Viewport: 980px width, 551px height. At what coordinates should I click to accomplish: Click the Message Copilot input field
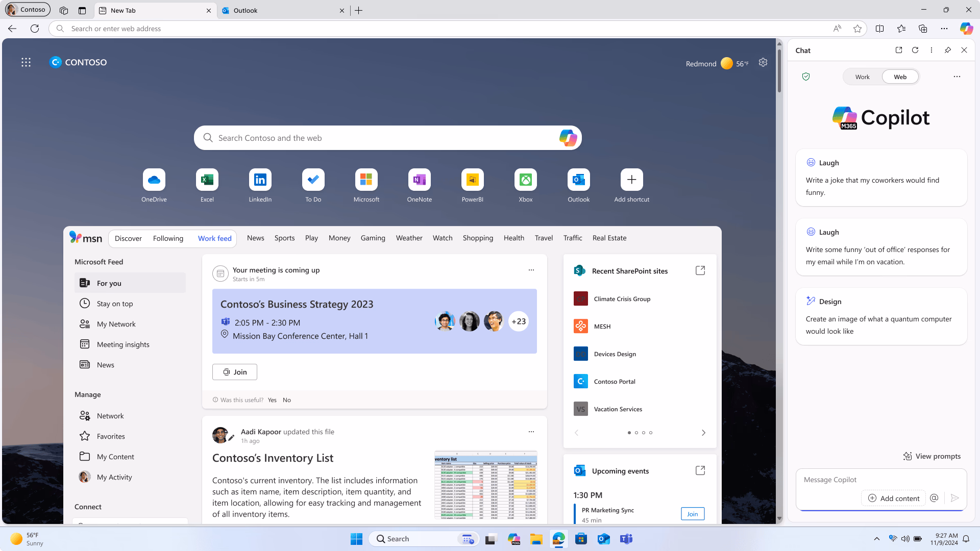click(881, 480)
